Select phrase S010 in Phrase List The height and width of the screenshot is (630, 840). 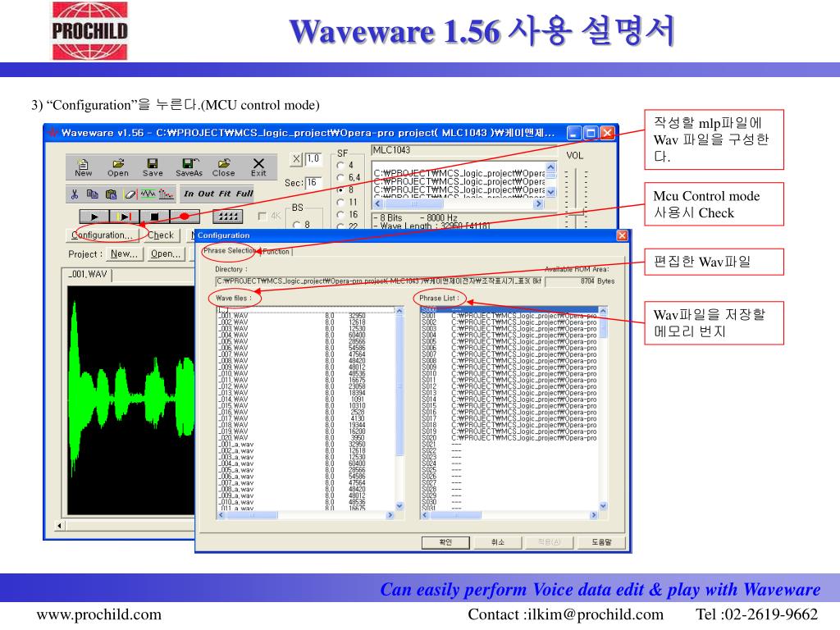point(509,374)
